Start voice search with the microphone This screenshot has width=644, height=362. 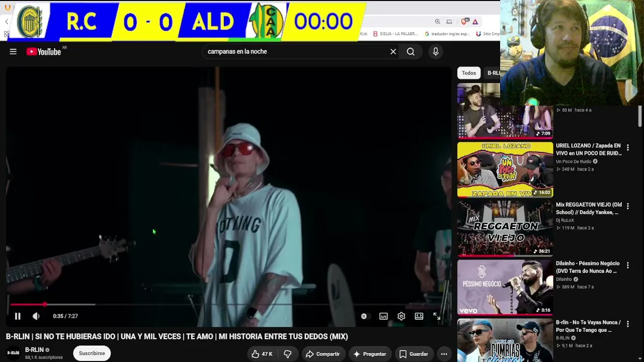[x=436, y=51]
